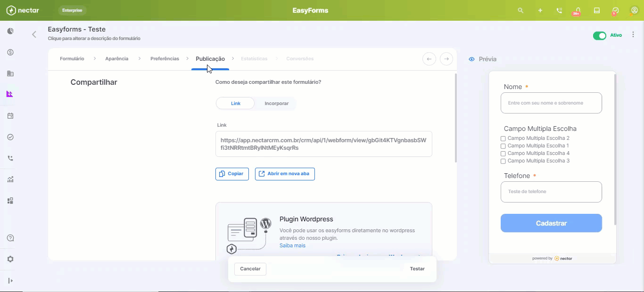
Task: Click the next step right arrow button
Action: pyautogui.click(x=446, y=59)
